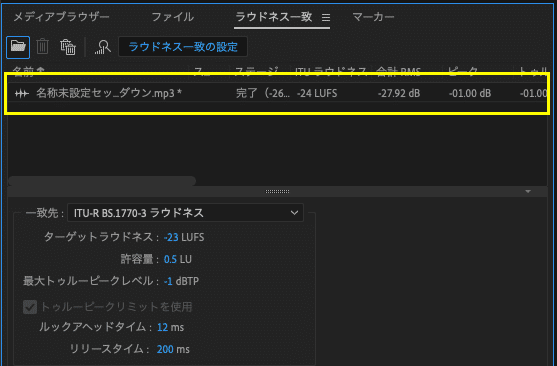Click the 完了 stage status cell

(263, 93)
